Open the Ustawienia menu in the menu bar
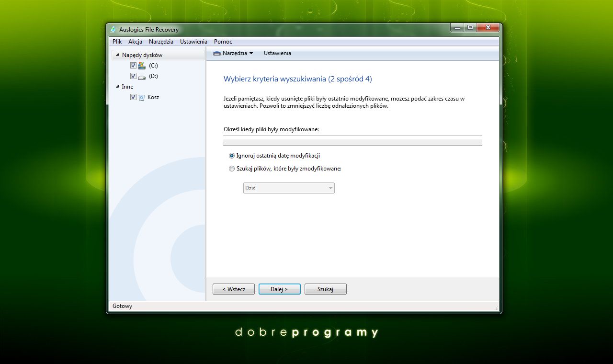 (193, 42)
